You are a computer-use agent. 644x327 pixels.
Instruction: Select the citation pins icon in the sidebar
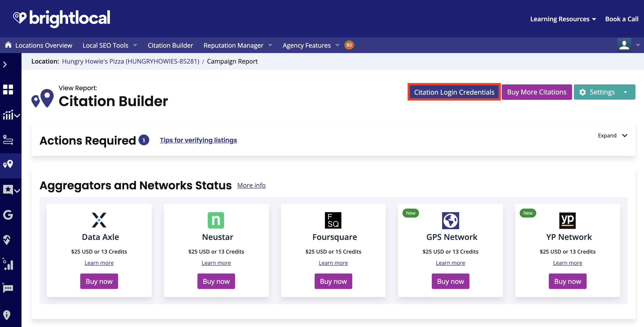point(8,164)
